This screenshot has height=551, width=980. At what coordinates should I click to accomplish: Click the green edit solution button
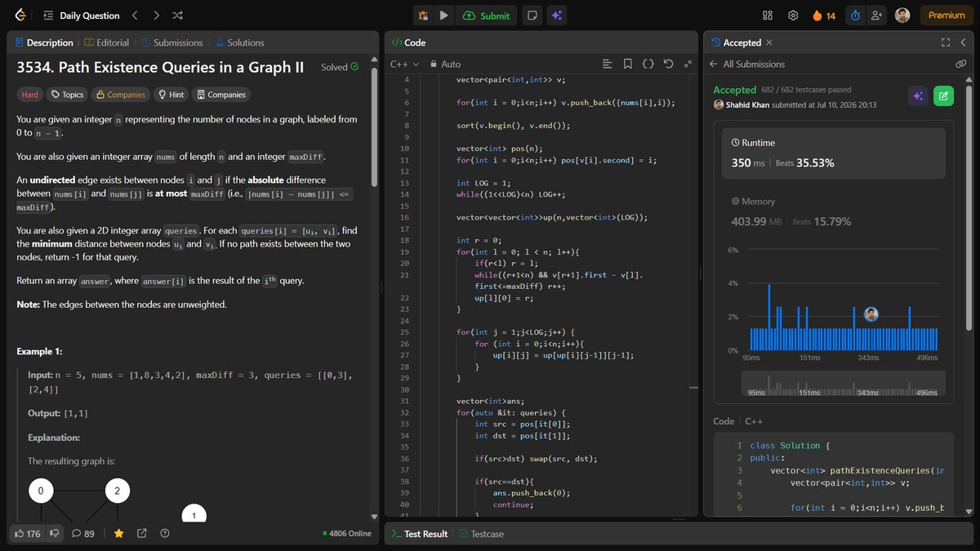pos(942,96)
